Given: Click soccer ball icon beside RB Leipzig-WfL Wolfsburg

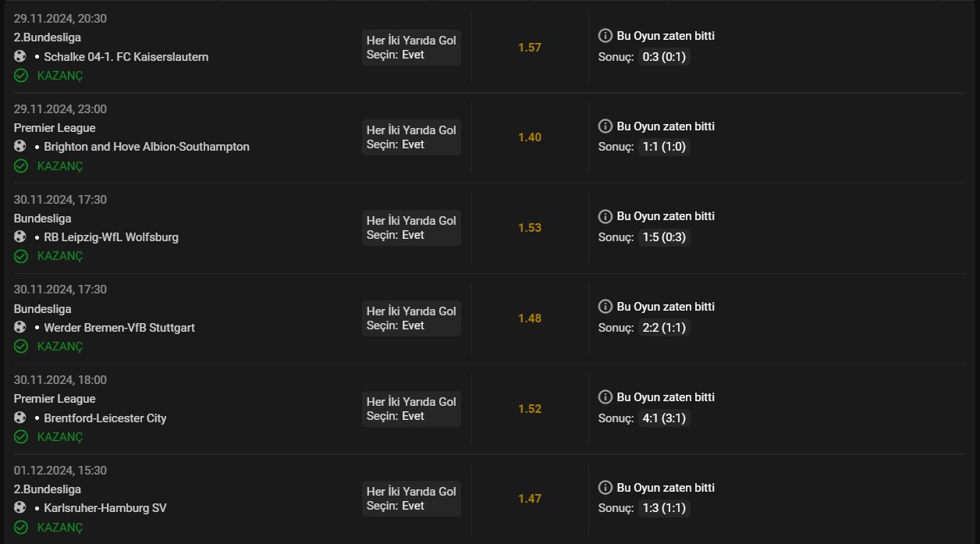Looking at the screenshot, I should [x=20, y=236].
